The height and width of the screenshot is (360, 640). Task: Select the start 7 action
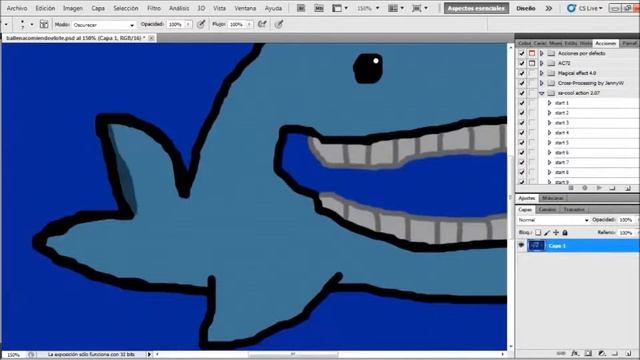562,162
